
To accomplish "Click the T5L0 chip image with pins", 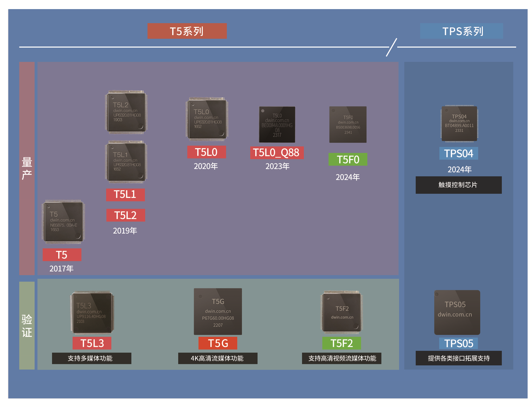I will point(207,119).
